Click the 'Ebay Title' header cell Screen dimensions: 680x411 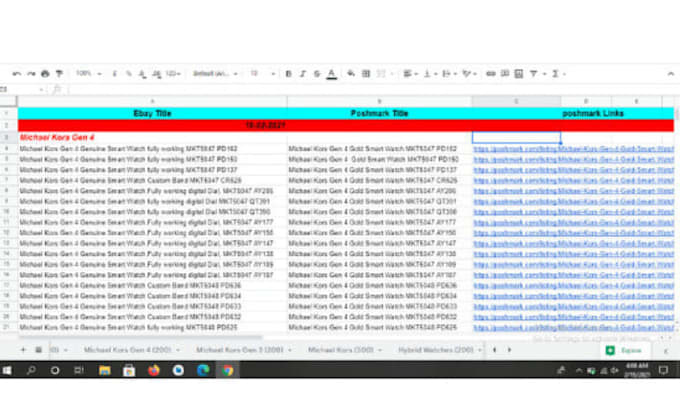[x=152, y=114]
